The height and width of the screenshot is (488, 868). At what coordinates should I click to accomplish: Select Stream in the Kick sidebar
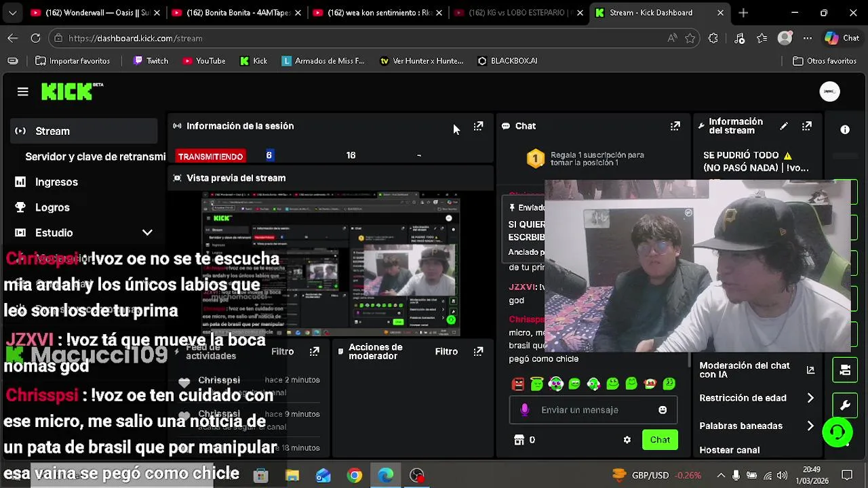pos(83,131)
